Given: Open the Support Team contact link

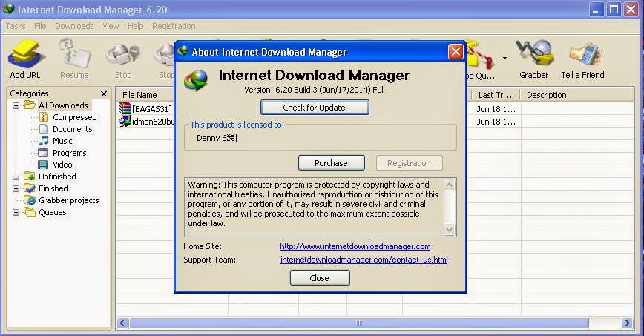Looking at the screenshot, I should click(x=364, y=260).
